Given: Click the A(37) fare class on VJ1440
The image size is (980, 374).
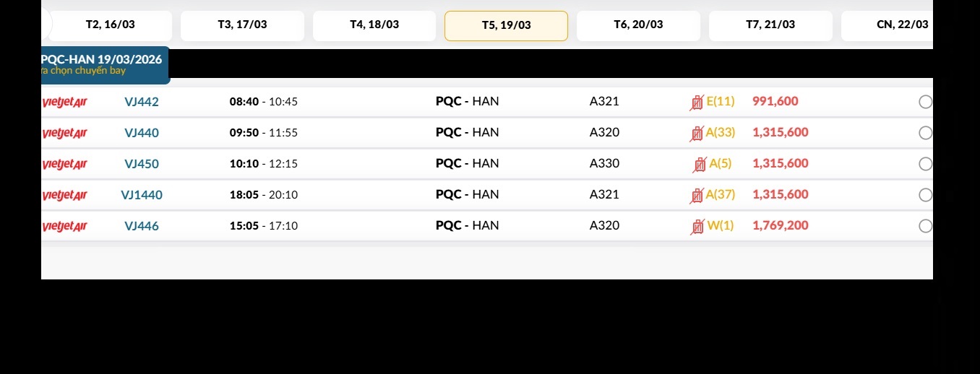Looking at the screenshot, I should [x=720, y=195].
